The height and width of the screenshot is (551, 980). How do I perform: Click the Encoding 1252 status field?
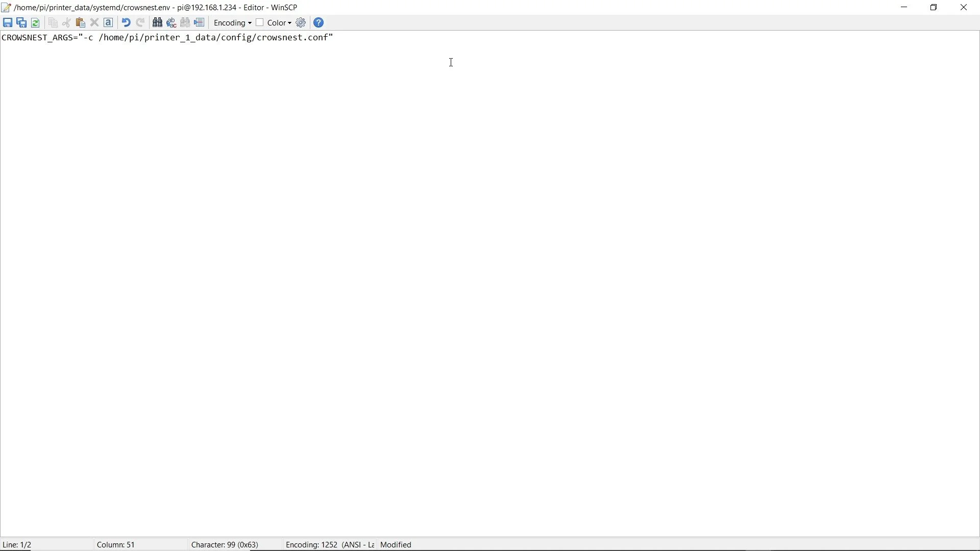[330, 545]
